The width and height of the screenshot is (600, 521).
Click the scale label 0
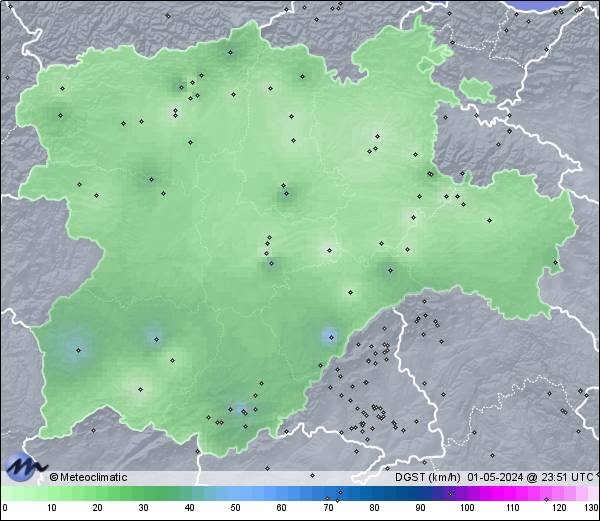click(5, 508)
